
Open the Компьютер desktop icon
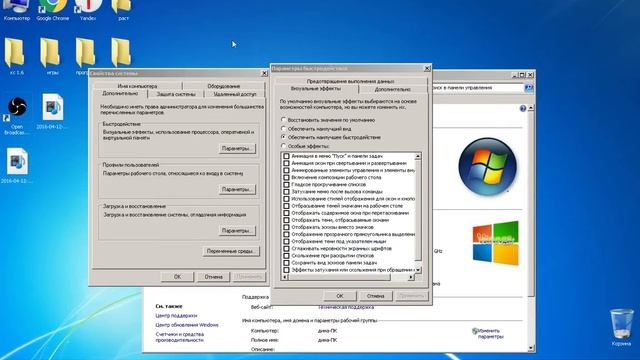pyautogui.click(x=16, y=10)
